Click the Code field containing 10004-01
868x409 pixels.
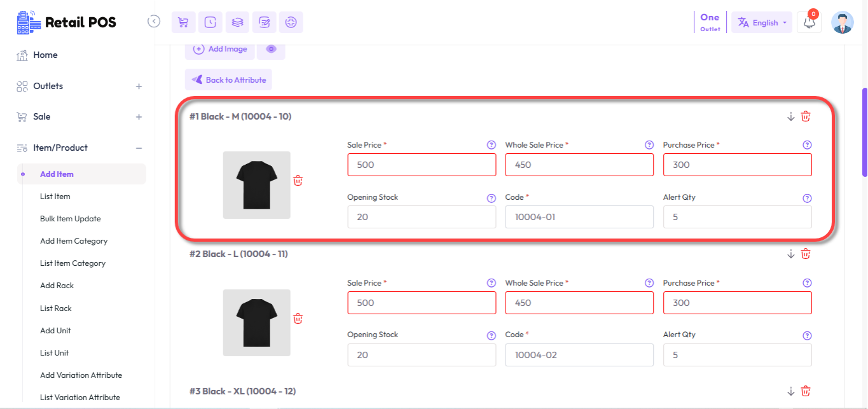coord(579,217)
